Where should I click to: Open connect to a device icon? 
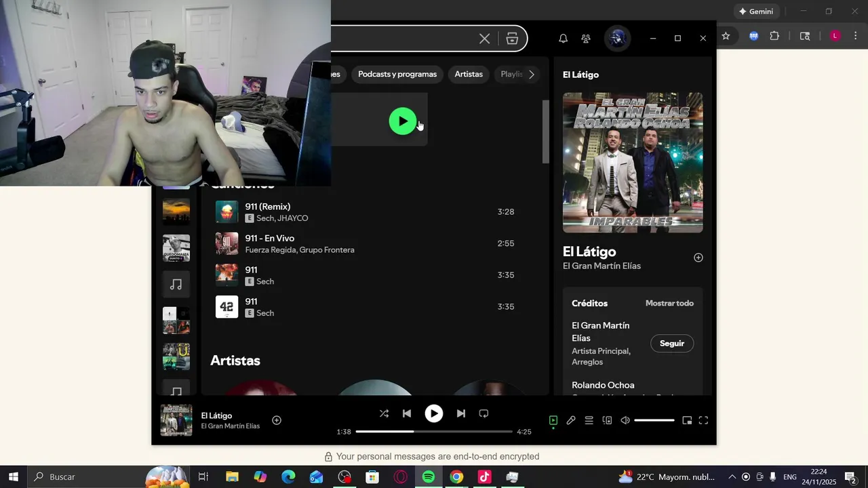click(607, 420)
